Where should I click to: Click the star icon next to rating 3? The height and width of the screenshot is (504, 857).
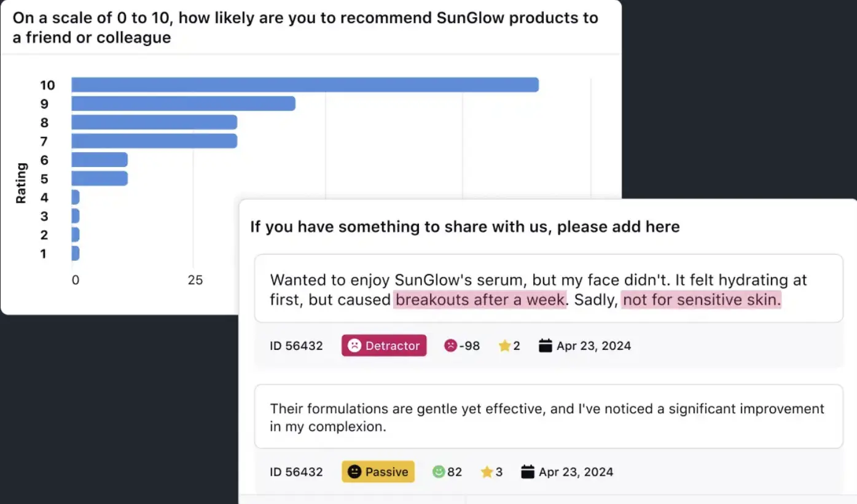(x=487, y=472)
